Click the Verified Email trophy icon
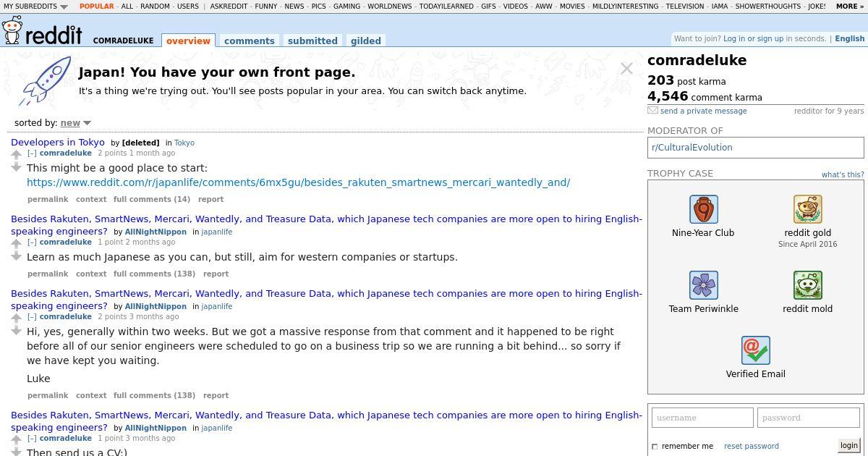The height and width of the screenshot is (456, 868). tap(755, 350)
